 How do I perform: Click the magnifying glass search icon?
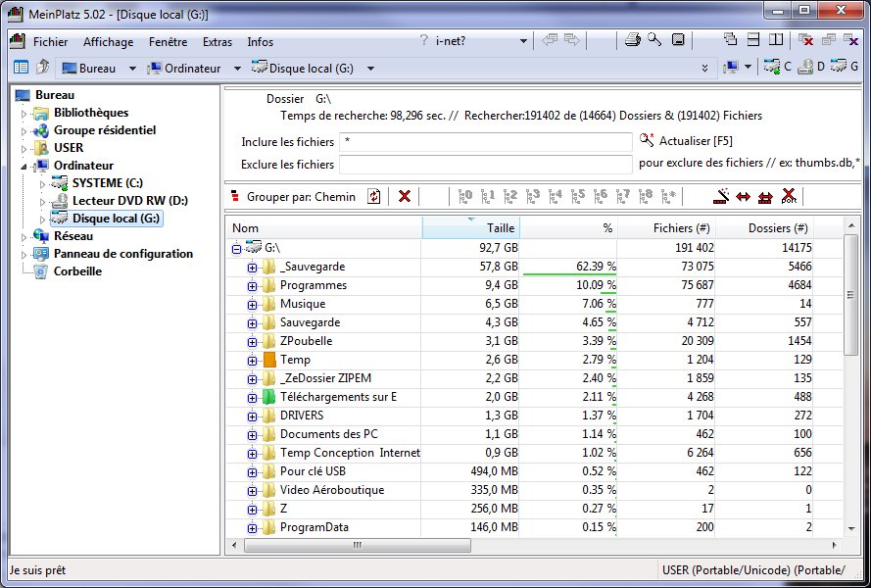point(654,39)
